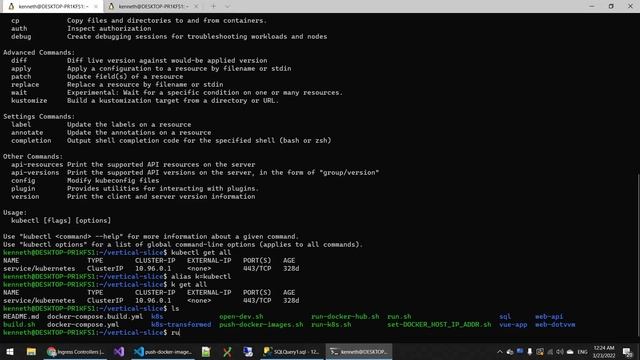This screenshot has height=360, width=640.
Task: Click docker-compose.build.yml in ls output
Action: pos(95,316)
